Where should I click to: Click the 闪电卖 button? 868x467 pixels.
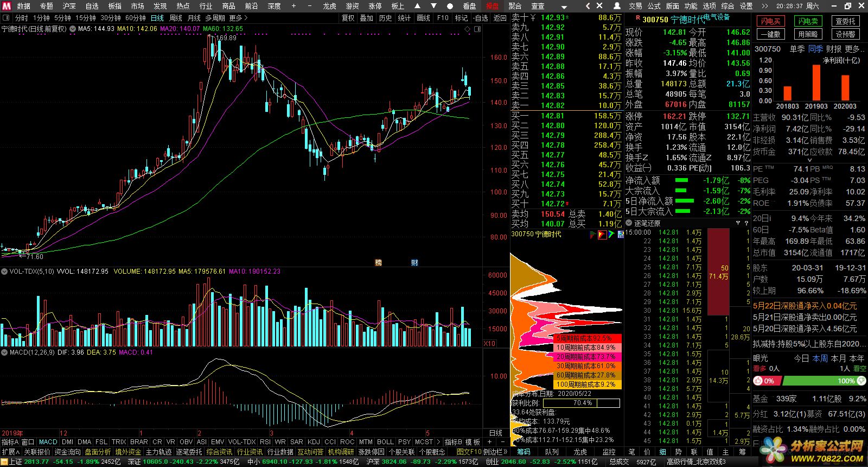808,21
